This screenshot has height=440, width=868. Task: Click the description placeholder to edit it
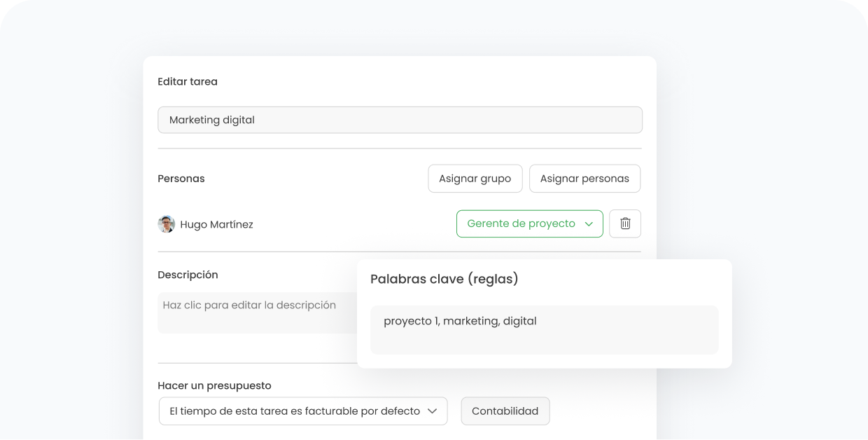[249, 305]
